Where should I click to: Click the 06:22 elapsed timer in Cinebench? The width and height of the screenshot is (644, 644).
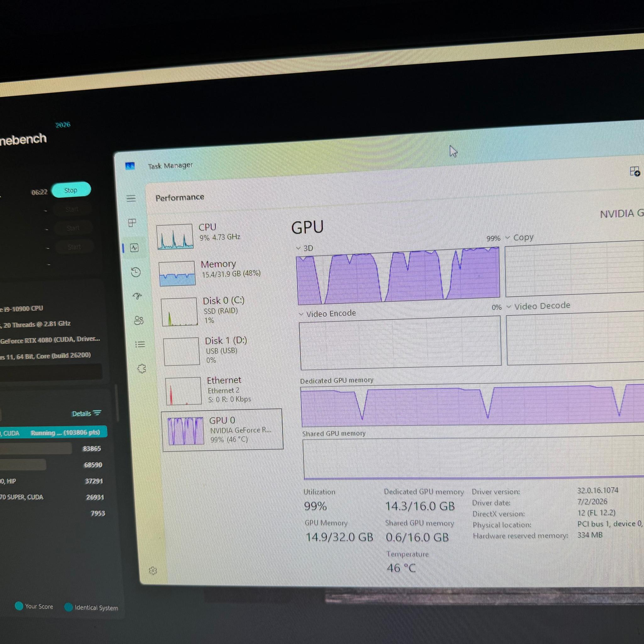click(x=39, y=192)
